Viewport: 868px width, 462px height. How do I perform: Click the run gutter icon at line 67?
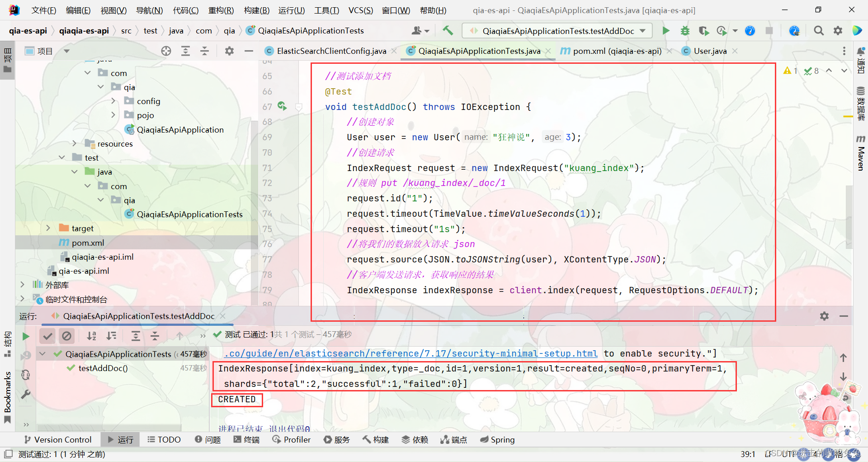pyautogui.click(x=282, y=106)
